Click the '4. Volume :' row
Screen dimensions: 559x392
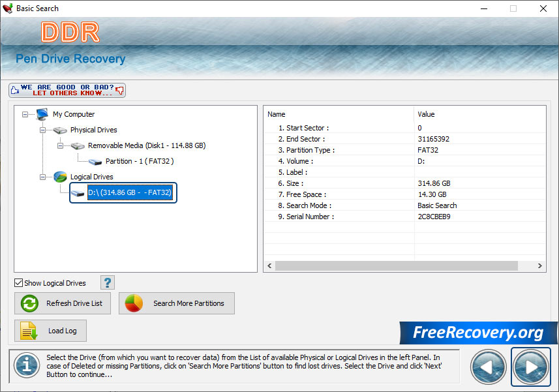405,161
